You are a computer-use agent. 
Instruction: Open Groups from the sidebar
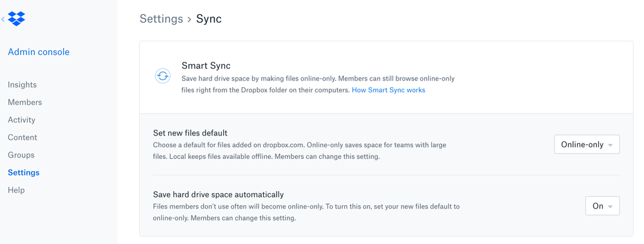pyautogui.click(x=21, y=155)
